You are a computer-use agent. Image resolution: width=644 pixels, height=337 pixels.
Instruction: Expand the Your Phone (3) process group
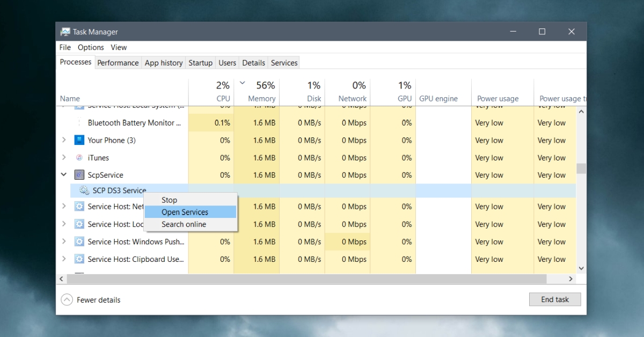click(64, 140)
